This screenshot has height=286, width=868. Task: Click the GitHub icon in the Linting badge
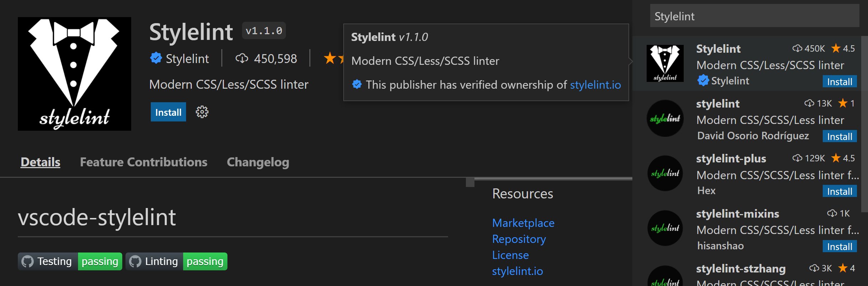coord(135,261)
